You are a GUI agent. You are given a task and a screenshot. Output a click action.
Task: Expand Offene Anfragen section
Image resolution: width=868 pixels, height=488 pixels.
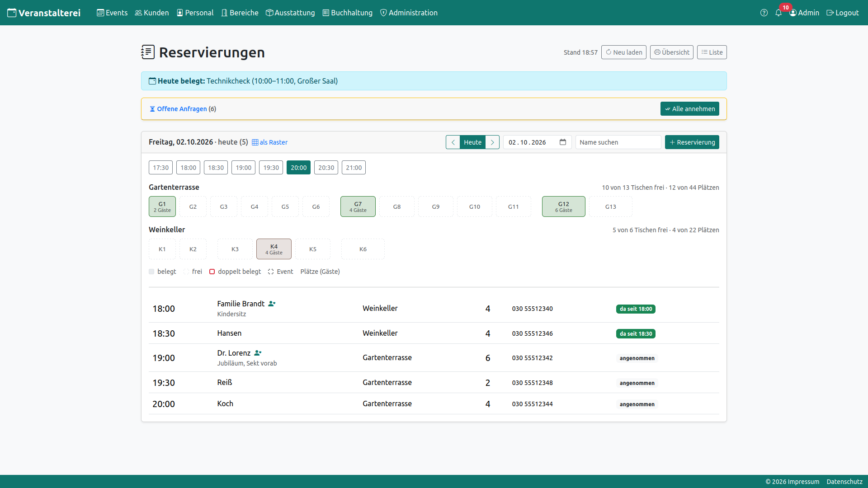pyautogui.click(x=183, y=109)
